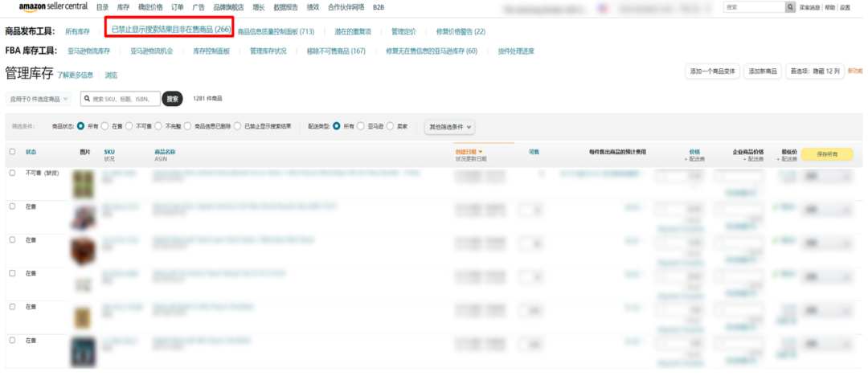
Task: Open 目录 menu
Action: coord(102,8)
